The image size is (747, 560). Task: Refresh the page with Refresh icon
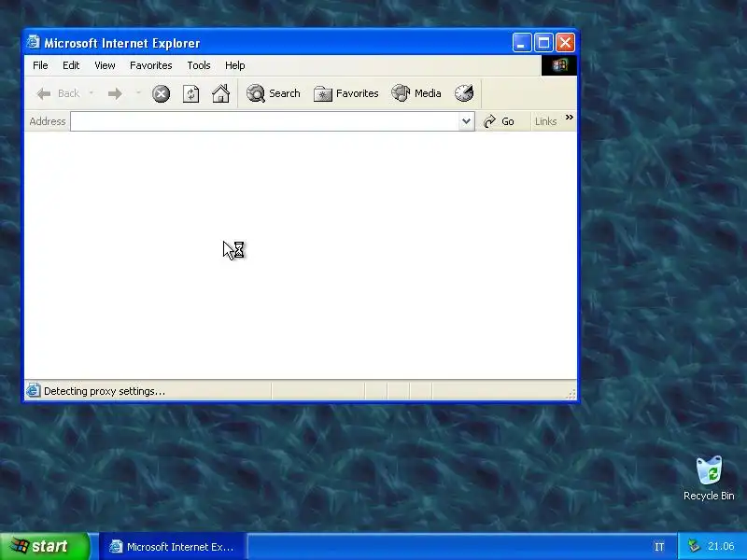[191, 93]
